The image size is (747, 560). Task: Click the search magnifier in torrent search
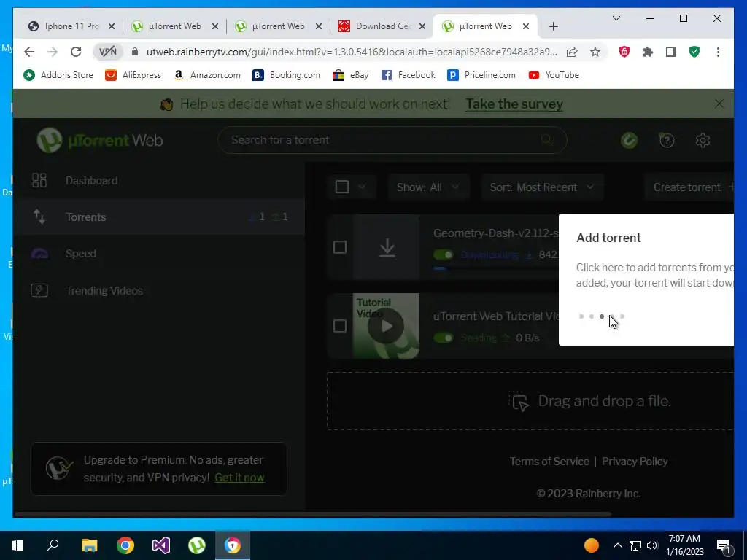coord(546,139)
